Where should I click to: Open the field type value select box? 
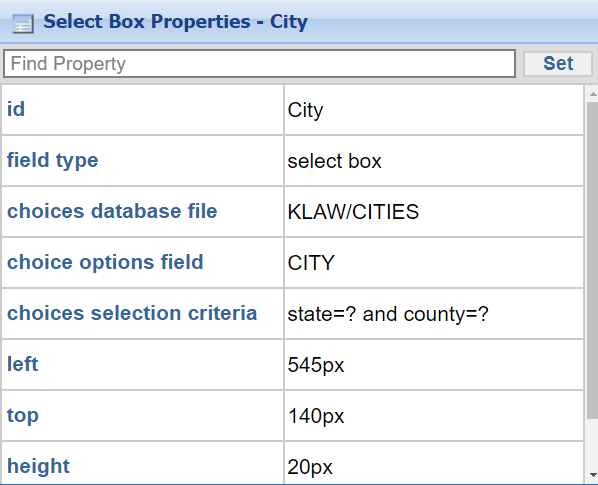click(x=434, y=161)
